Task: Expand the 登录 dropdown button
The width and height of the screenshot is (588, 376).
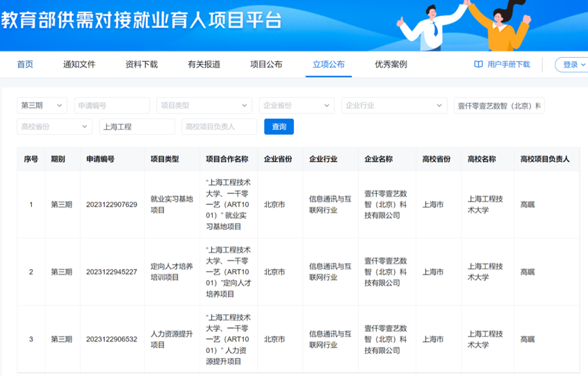Action: coord(573,65)
